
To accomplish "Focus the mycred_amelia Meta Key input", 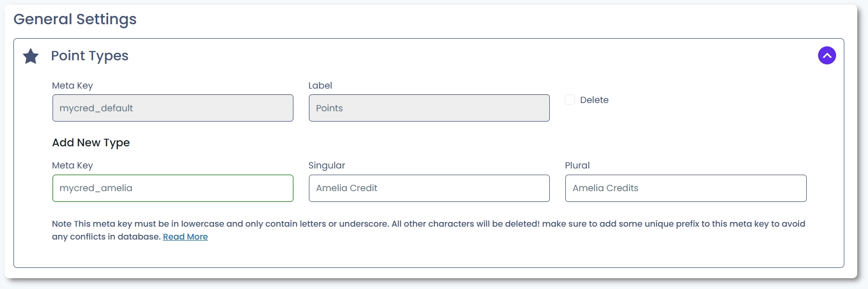I will pyautogui.click(x=172, y=188).
